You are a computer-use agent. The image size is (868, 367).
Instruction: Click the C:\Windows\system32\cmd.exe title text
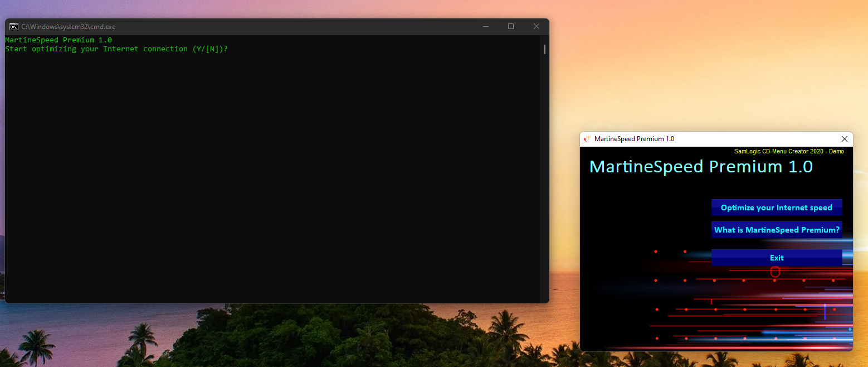[x=67, y=26]
